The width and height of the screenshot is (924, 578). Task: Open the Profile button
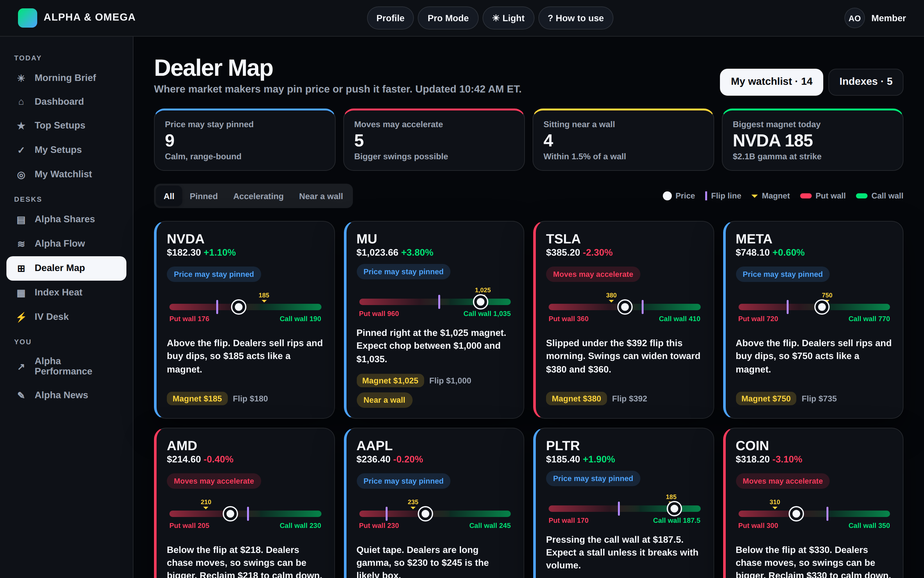[x=390, y=18]
